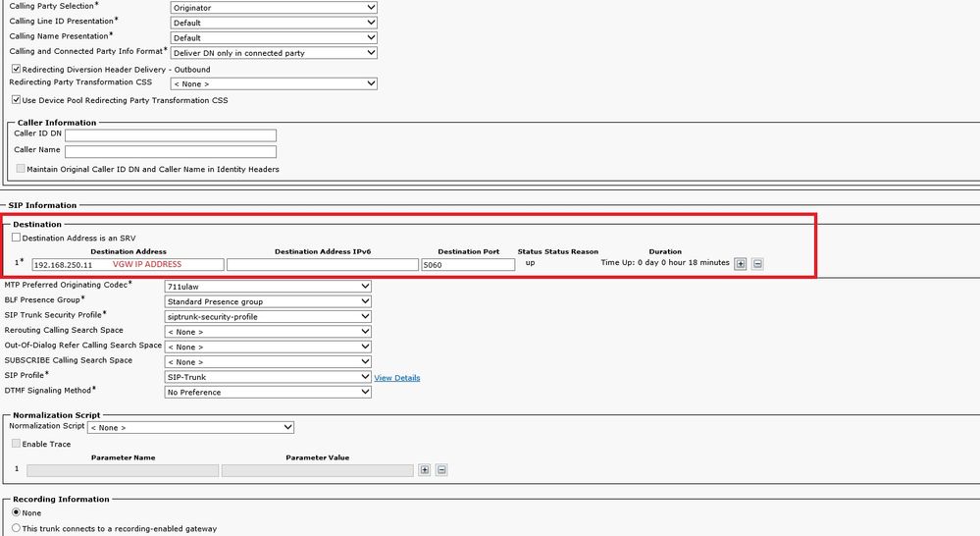
Task: Select the None recording radio button
Action: point(17,512)
